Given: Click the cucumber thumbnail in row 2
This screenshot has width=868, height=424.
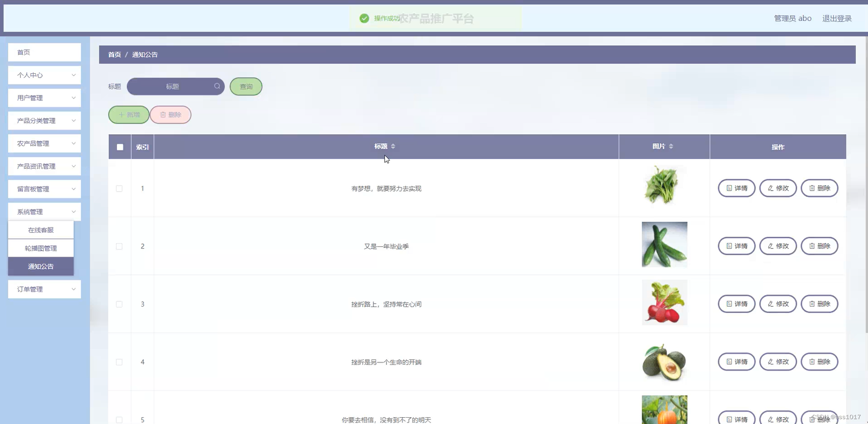Looking at the screenshot, I should pyautogui.click(x=664, y=245).
